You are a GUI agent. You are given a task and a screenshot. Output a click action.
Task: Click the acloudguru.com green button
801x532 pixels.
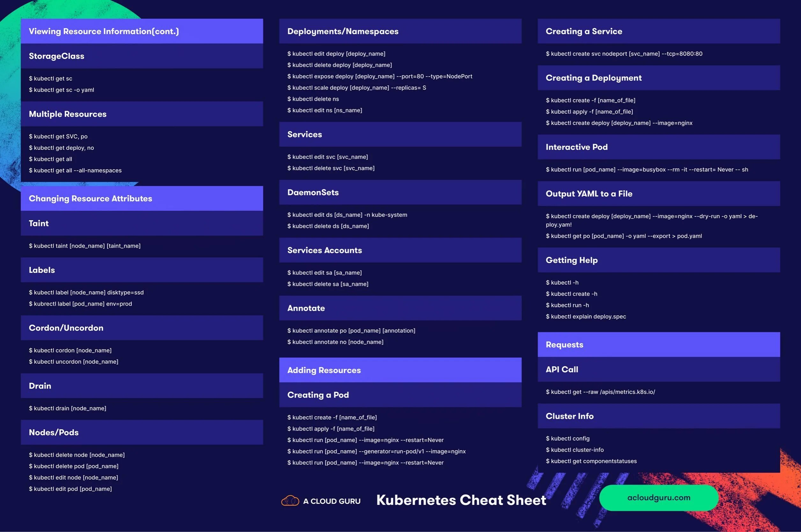point(658,498)
